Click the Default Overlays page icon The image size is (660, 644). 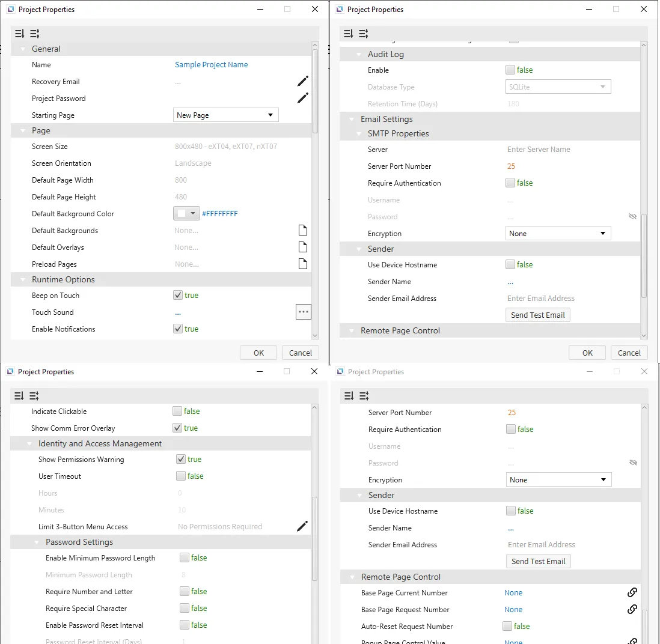click(x=303, y=247)
